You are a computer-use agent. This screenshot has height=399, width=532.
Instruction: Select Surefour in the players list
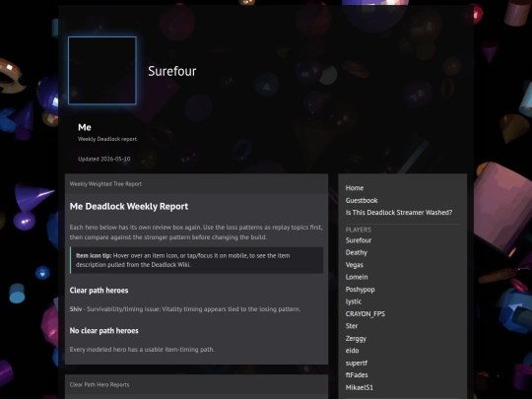pos(359,240)
